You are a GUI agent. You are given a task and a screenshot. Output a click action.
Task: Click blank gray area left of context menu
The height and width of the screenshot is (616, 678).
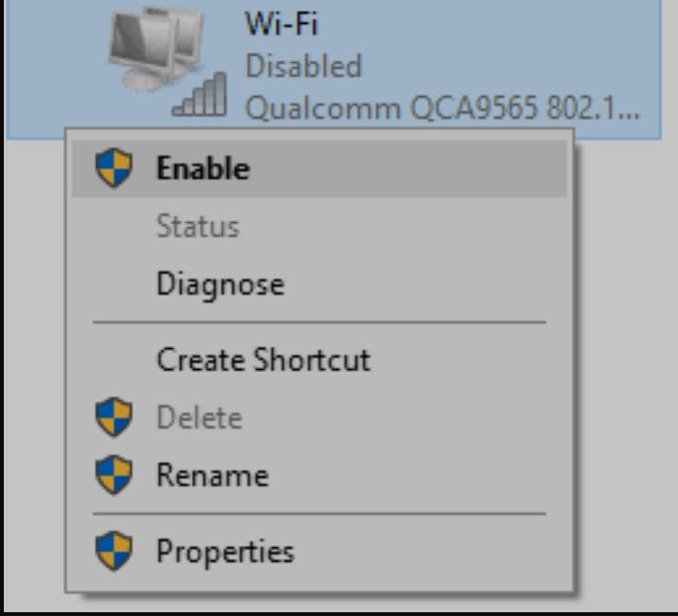coord(34,367)
